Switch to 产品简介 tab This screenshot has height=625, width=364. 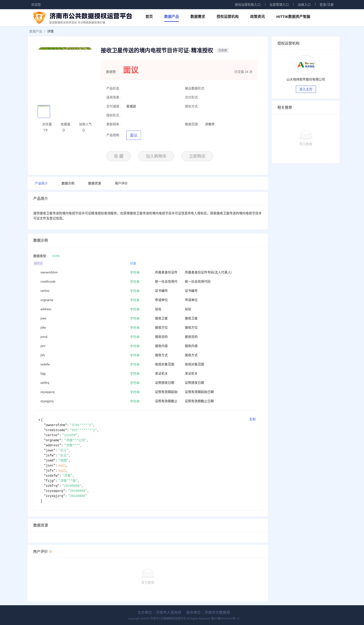41,183
